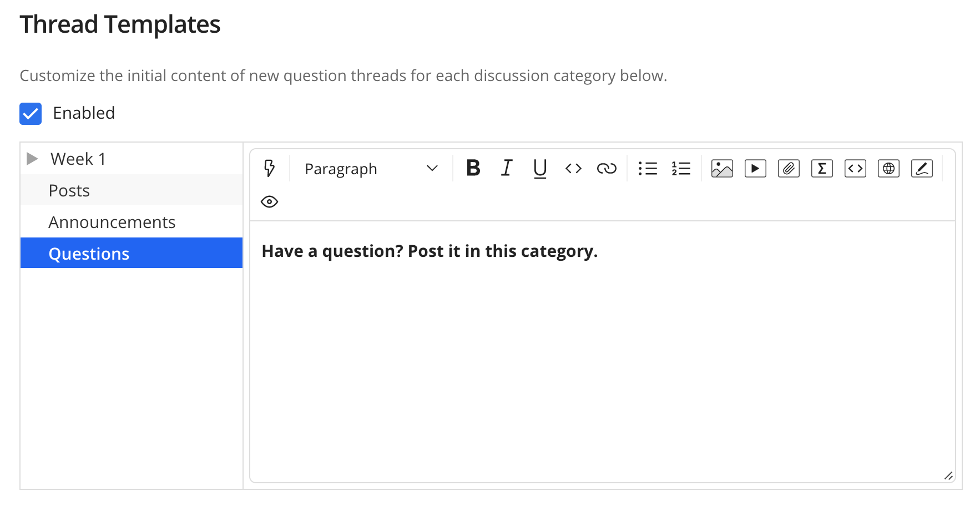Toggle underline formatting
The height and width of the screenshot is (516, 980).
point(540,168)
